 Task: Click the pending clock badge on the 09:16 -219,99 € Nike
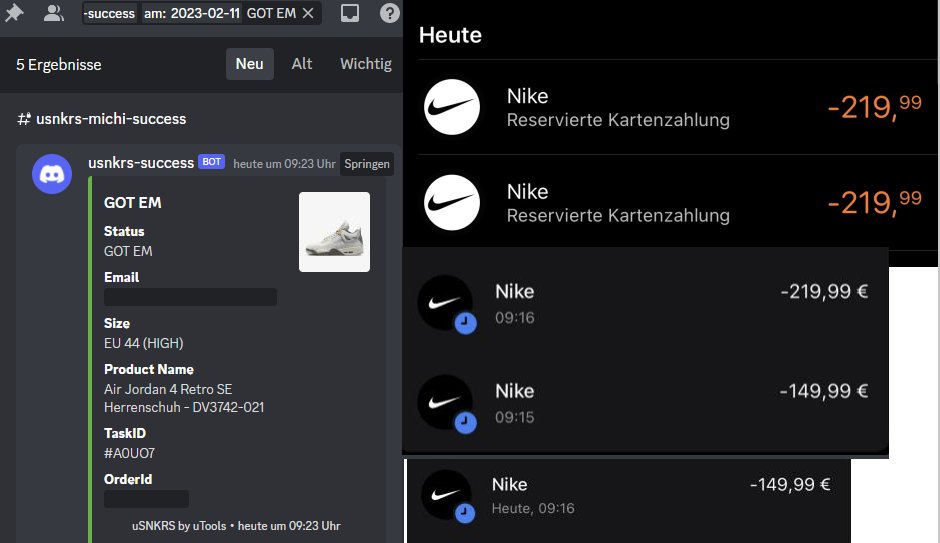coord(465,323)
